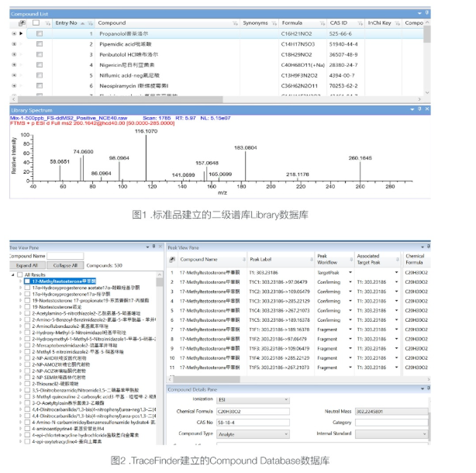This screenshot has height=473, width=476.
Task: Pin the Library Spectrum panel
Action: (419, 109)
